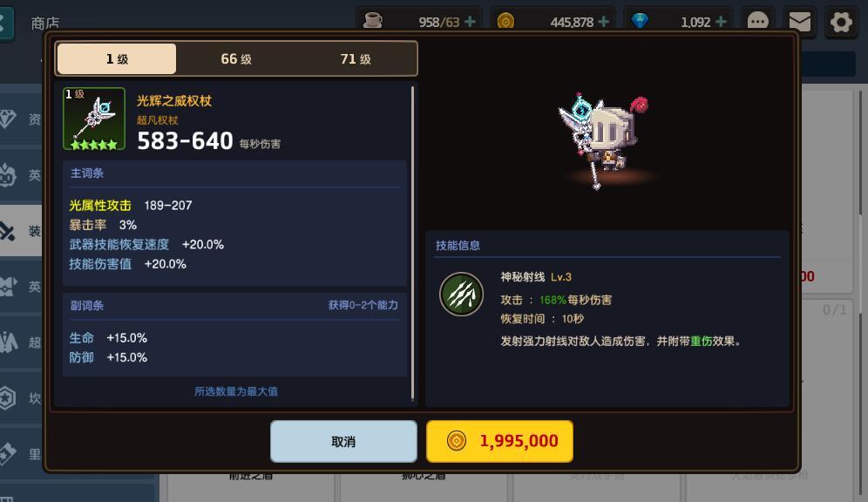Select the 1 级 level tab
The width and height of the screenshot is (868, 502).
coord(117,58)
